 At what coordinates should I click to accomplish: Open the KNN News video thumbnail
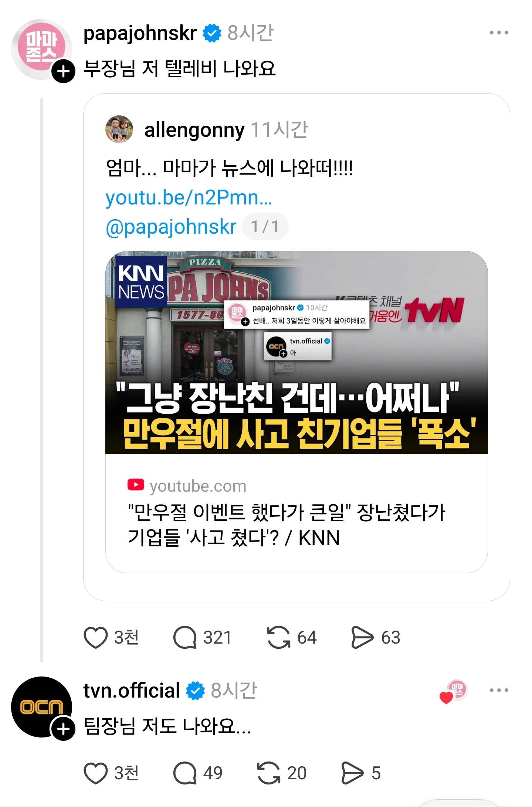pos(297,353)
